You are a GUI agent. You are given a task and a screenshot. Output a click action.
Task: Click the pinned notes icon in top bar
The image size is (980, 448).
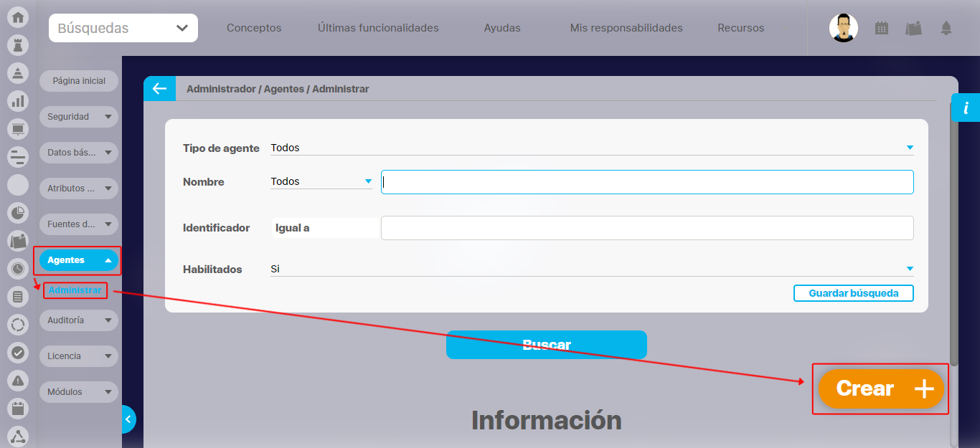coord(913,29)
